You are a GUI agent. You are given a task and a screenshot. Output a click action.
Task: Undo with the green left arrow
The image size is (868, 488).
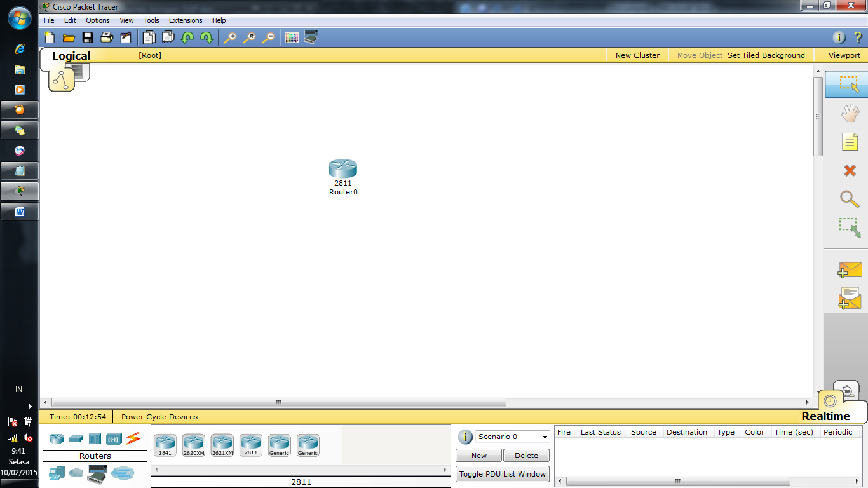[187, 37]
